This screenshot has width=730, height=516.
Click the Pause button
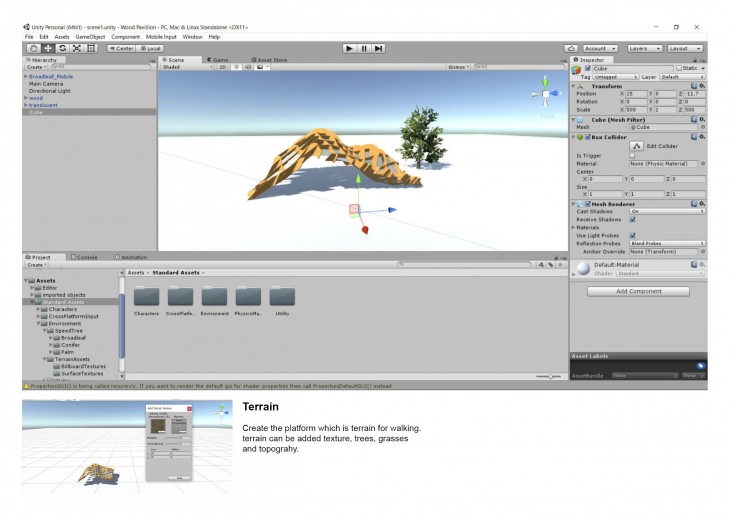coord(364,48)
